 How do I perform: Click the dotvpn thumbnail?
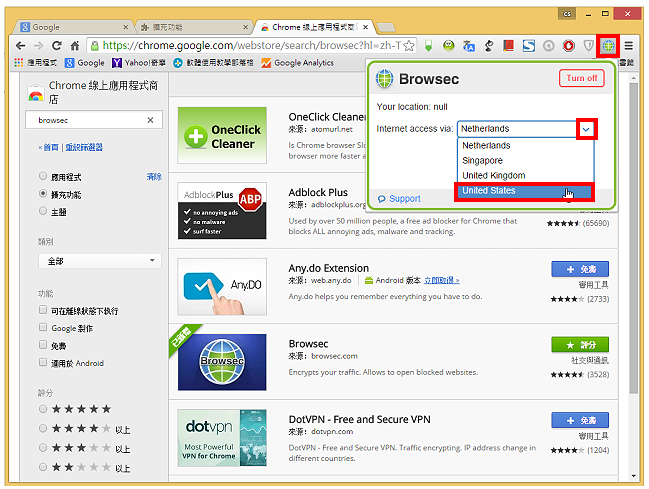pyautogui.click(x=222, y=438)
